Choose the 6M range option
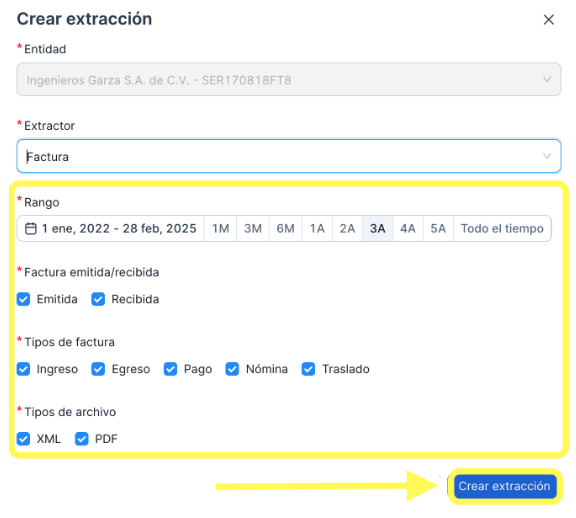 point(285,229)
